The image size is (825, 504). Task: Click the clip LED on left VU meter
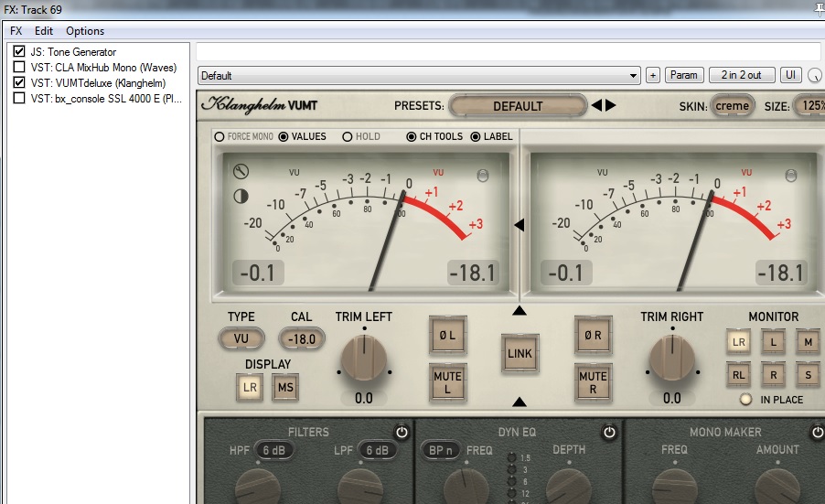pos(483,176)
